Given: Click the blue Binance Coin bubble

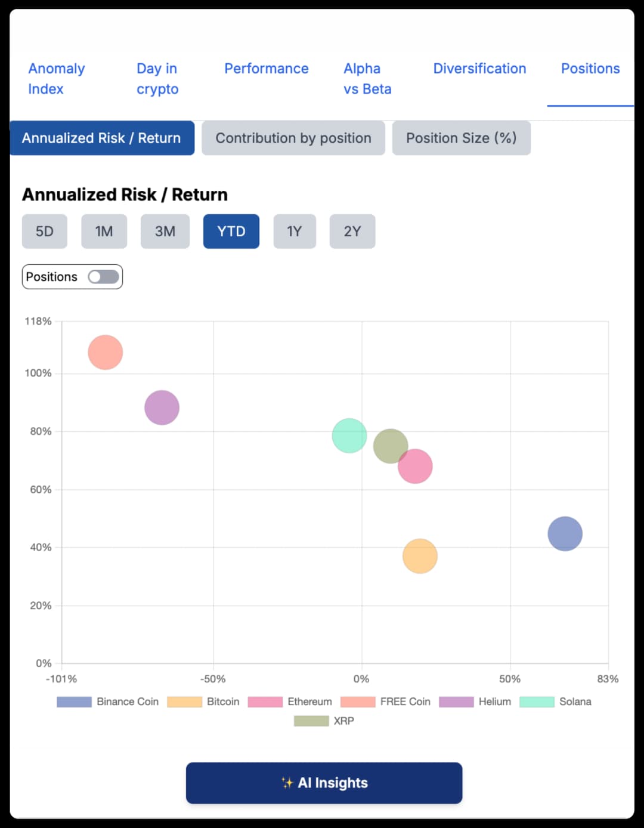Looking at the screenshot, I should tap(565, 533).
